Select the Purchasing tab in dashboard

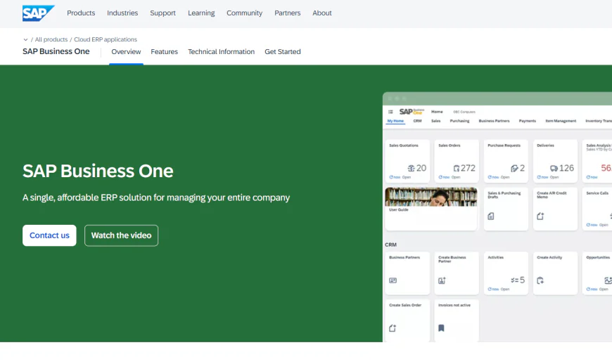460,121
